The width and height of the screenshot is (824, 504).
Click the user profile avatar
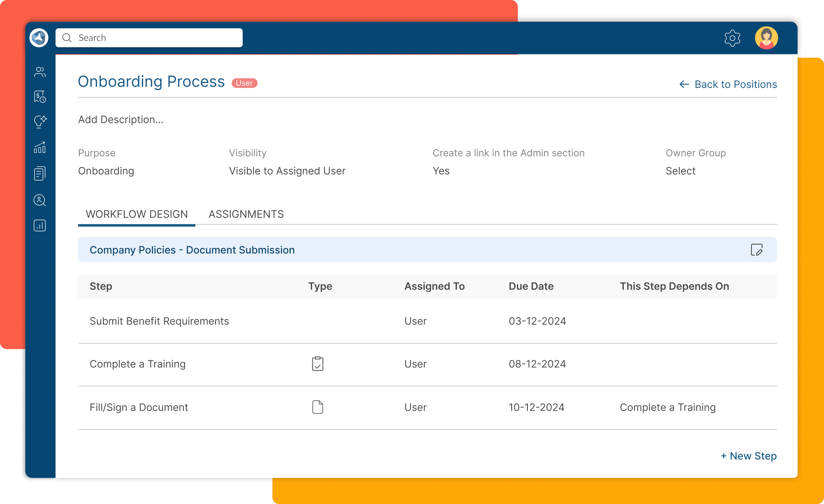[766, 38]
